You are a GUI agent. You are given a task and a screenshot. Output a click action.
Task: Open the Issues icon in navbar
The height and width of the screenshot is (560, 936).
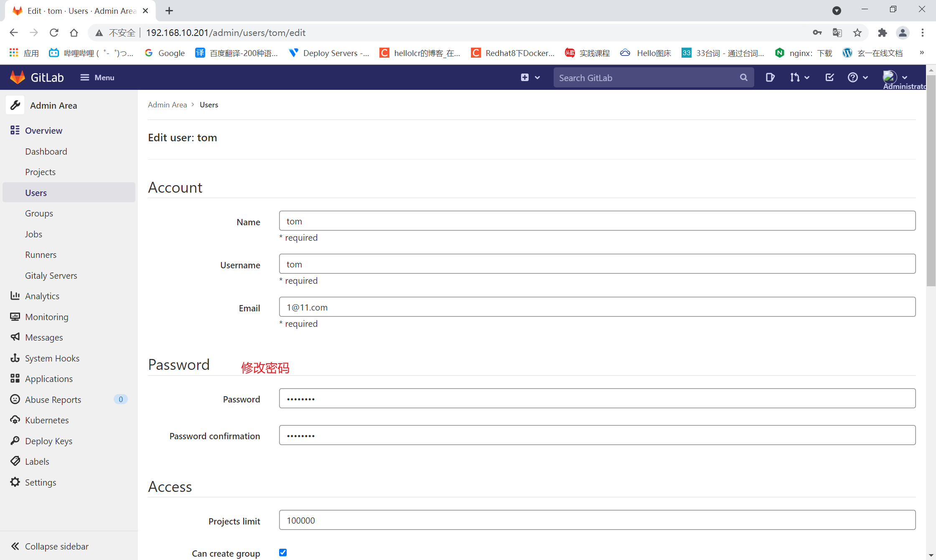[x=770, y=77]
